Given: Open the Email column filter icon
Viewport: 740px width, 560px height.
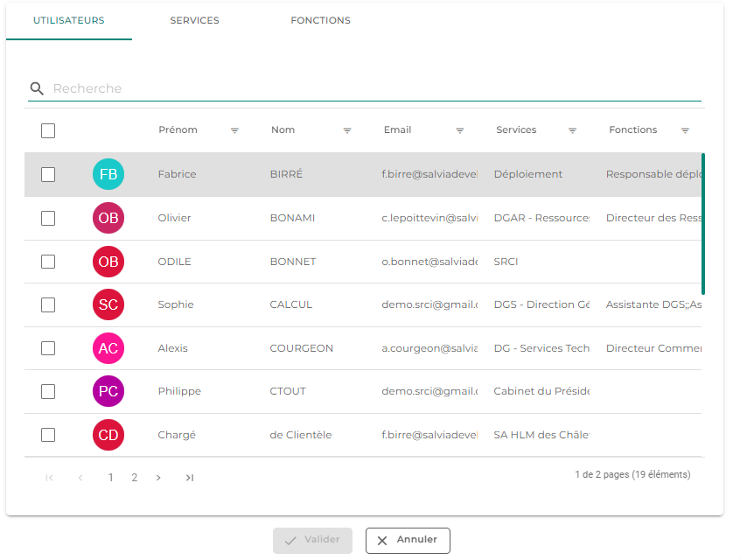Looking at the screenshot, I should [460, 130].
